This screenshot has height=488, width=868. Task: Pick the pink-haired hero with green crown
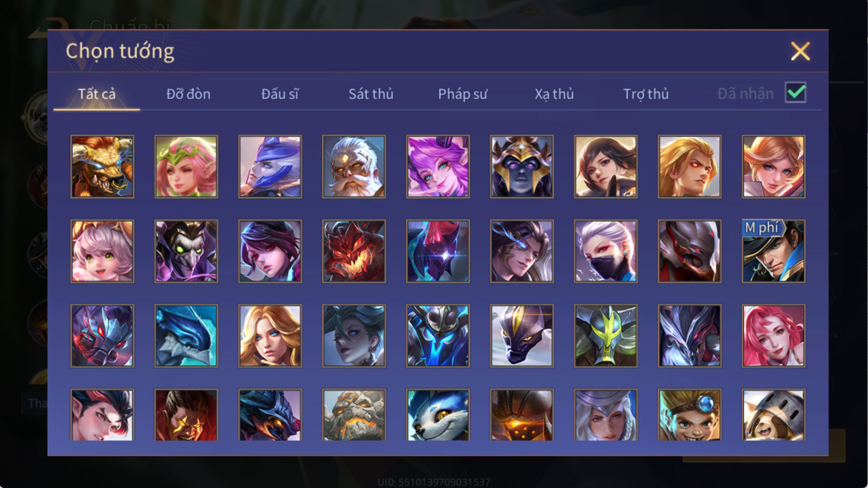tap(186, 166)
